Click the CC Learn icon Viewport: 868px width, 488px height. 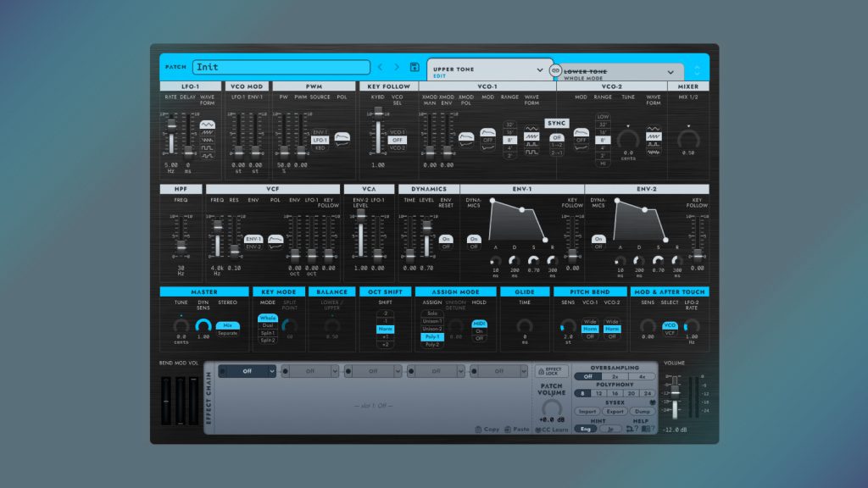click(537, 430)
